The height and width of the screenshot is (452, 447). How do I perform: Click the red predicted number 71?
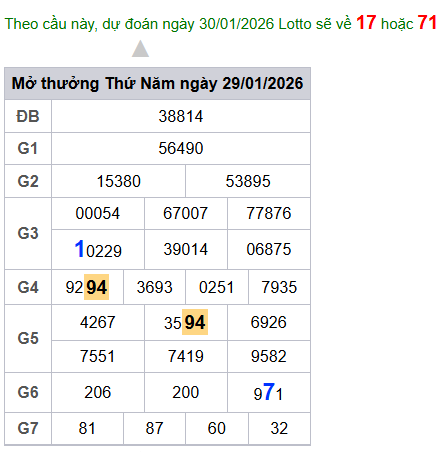(427, 23)
